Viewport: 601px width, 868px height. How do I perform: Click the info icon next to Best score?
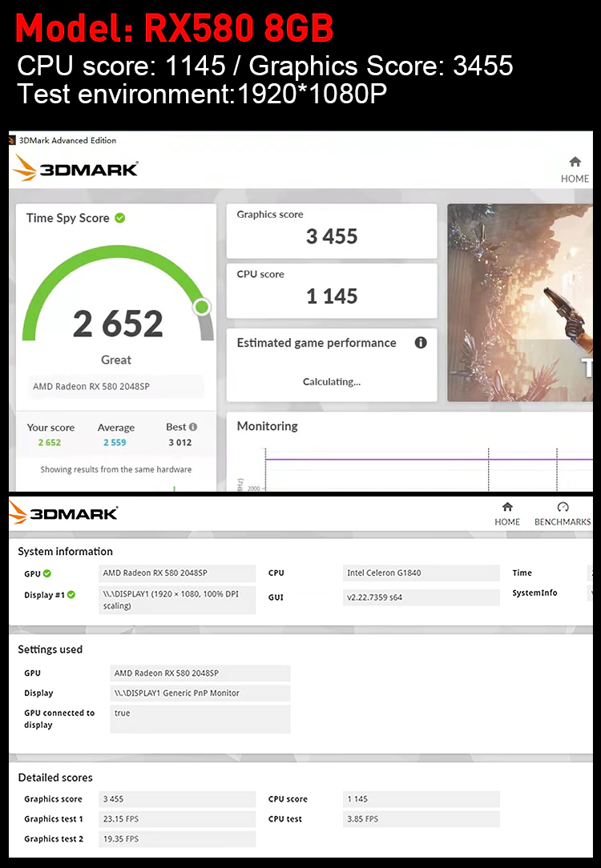[x=193, y=427]
